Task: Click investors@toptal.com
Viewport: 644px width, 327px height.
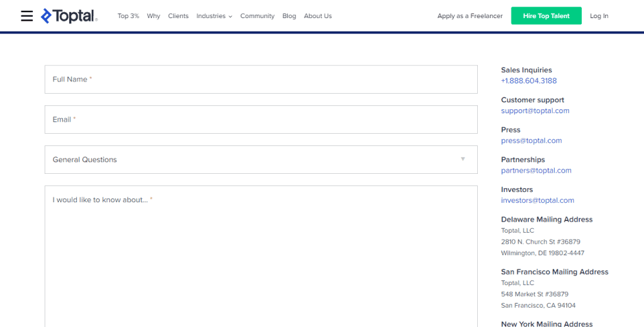Action: click(537, 200)
